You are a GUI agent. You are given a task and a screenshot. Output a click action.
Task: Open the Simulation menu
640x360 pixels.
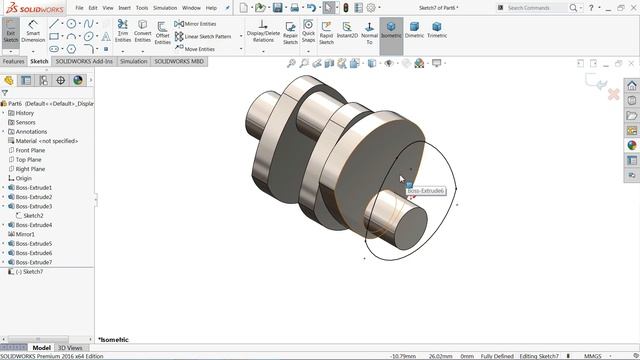point(165,8)
